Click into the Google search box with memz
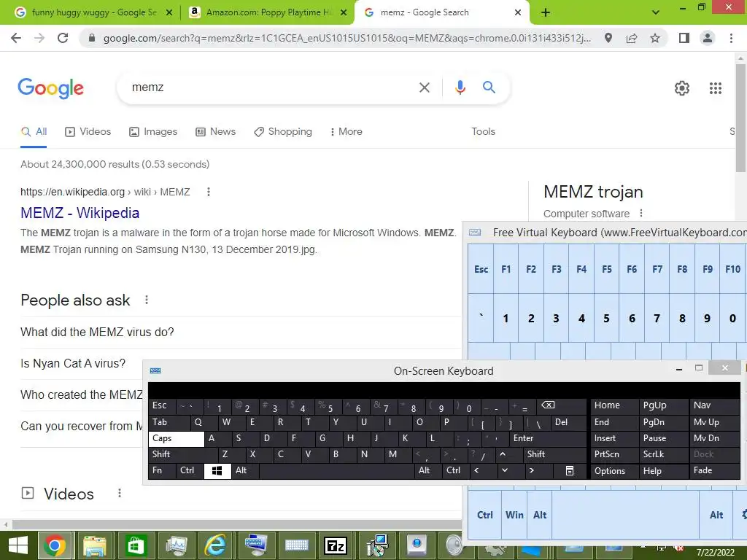This screenshot has height=560, width=747. coord(271,87)
